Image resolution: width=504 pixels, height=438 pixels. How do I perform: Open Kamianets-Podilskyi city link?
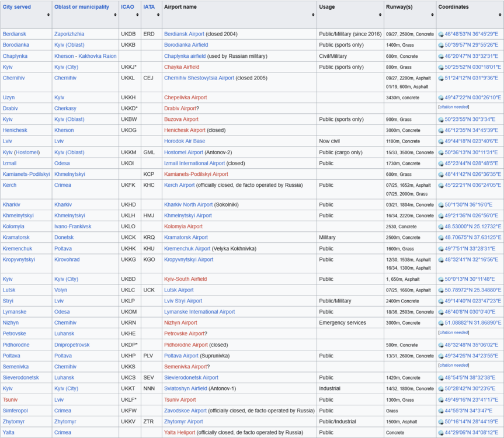[x=26, y=174]
